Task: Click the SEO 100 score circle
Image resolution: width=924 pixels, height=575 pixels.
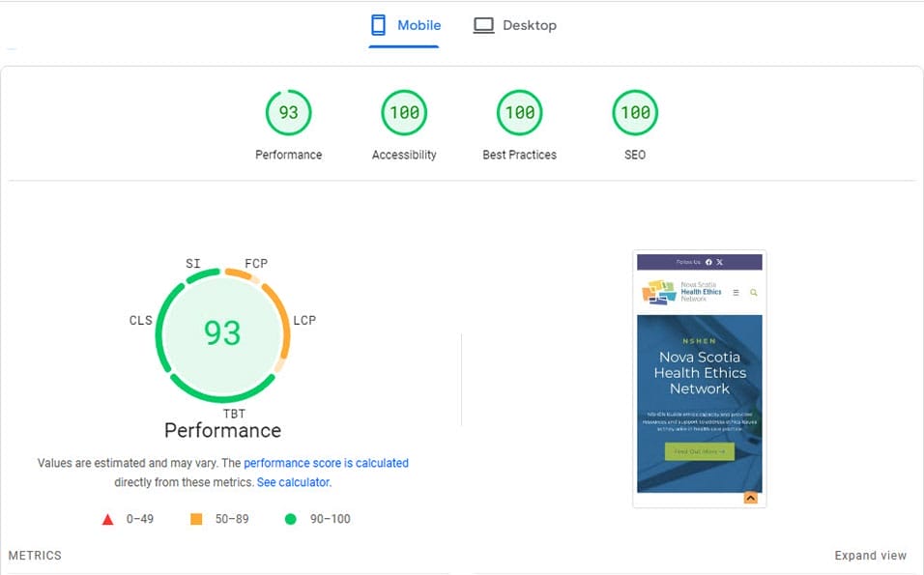Action: (x=634, y=111)
